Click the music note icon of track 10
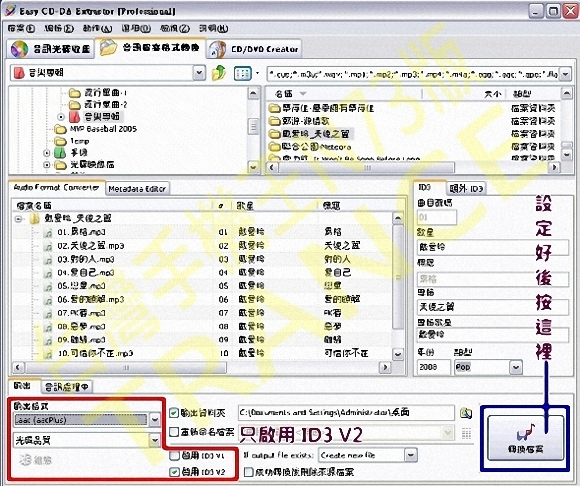This screenshot has width=580, height=486. (48, 354)
